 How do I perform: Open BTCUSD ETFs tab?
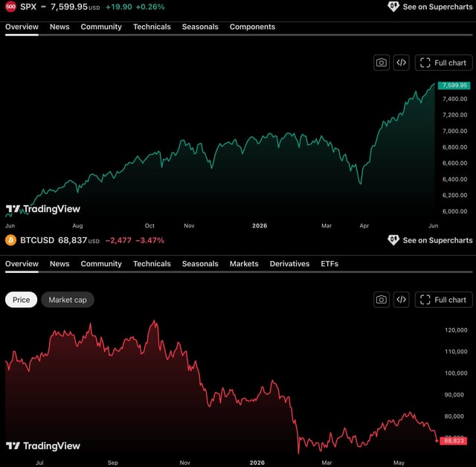[329, 264]
